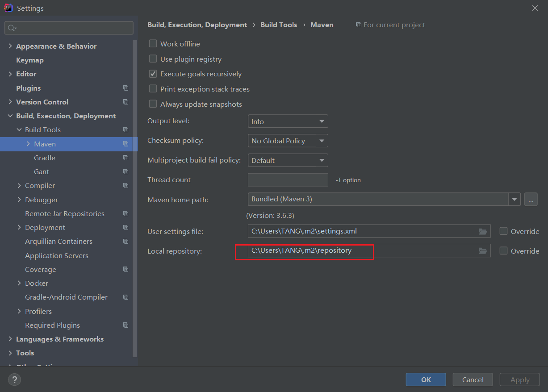This screenshot has width=548, height=392.
Task: Open Multiproject build fail policy dropdown
Action: [288, 160]
